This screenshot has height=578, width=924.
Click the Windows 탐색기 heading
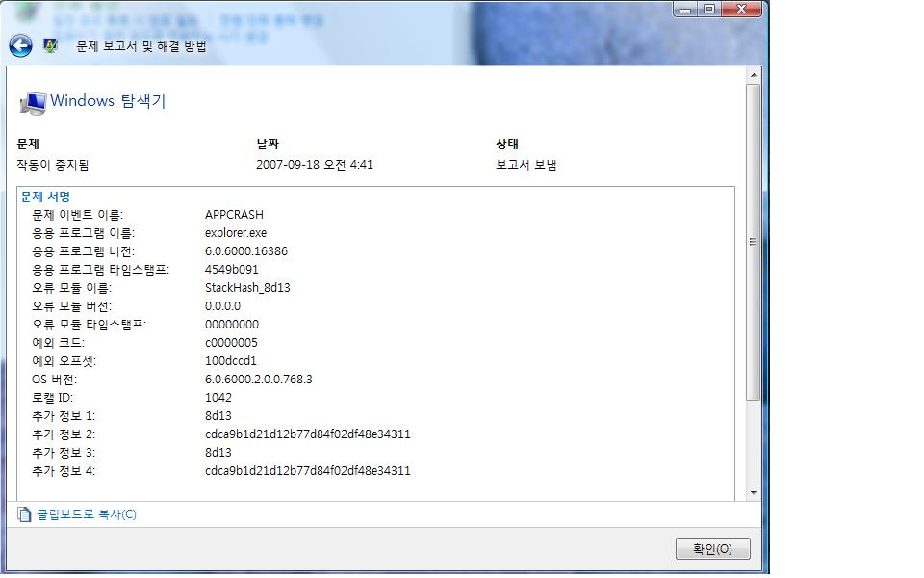108,101
